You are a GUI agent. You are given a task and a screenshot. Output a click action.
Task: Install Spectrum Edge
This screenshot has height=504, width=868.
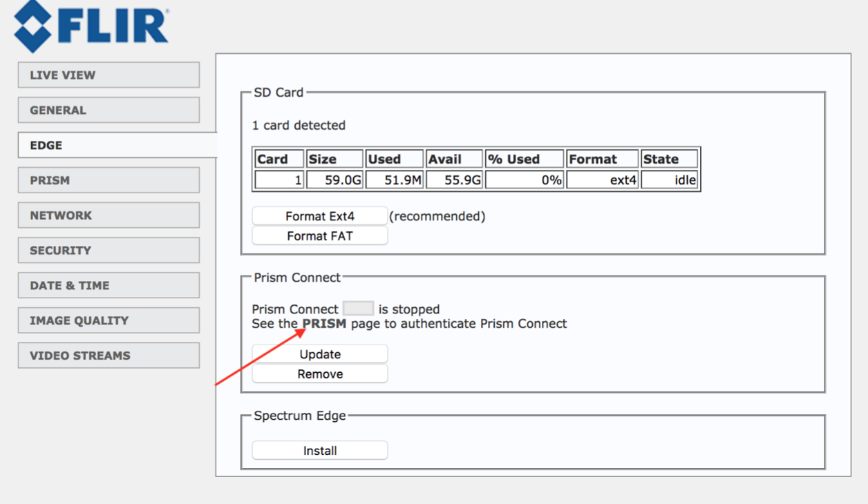(x=320, y=451)
